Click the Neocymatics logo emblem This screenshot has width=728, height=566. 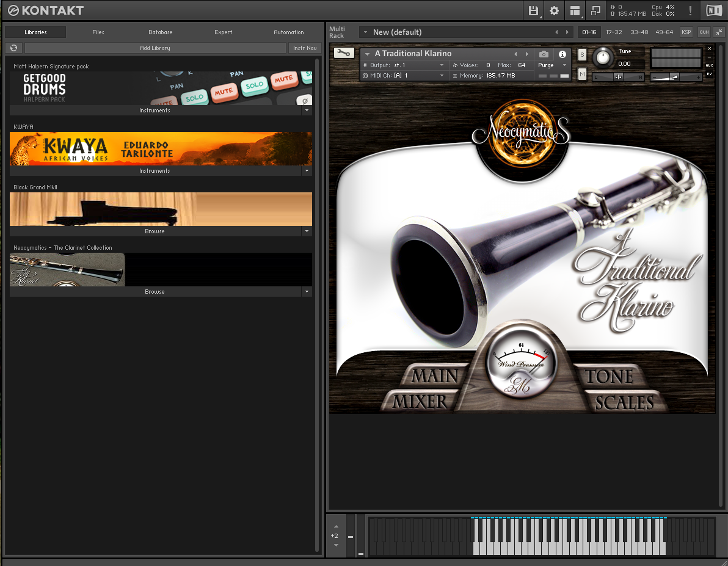coord(522,132)
